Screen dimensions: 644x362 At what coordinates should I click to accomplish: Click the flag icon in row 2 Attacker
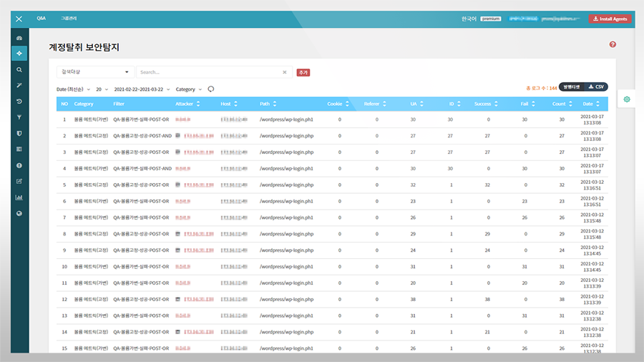point(178,135)
